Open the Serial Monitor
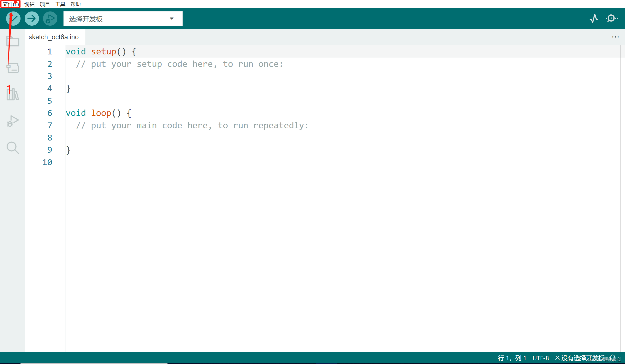Viewport: 625px width, 364px height. (x=612, y=19)
